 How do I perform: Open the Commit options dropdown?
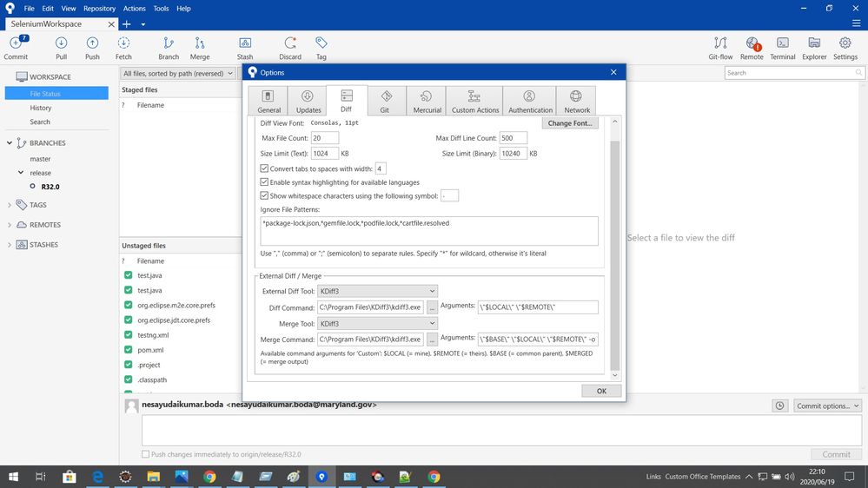(x=827, y=406)
